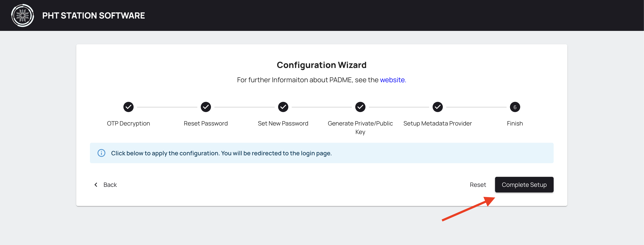Open the PADME website link
Screen dimensions: 644x245
pyautogui.click(x=393, y=80)
